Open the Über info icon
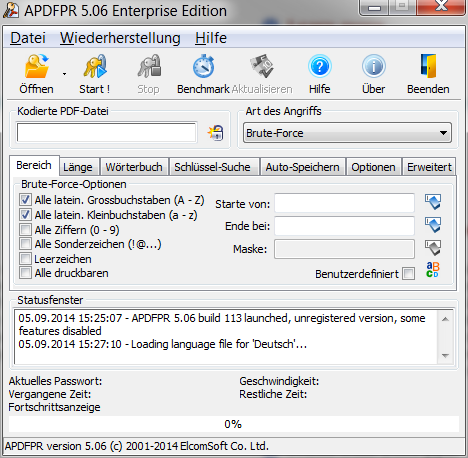The height and width of the screenshot is (458, 468). coord(374,74)
